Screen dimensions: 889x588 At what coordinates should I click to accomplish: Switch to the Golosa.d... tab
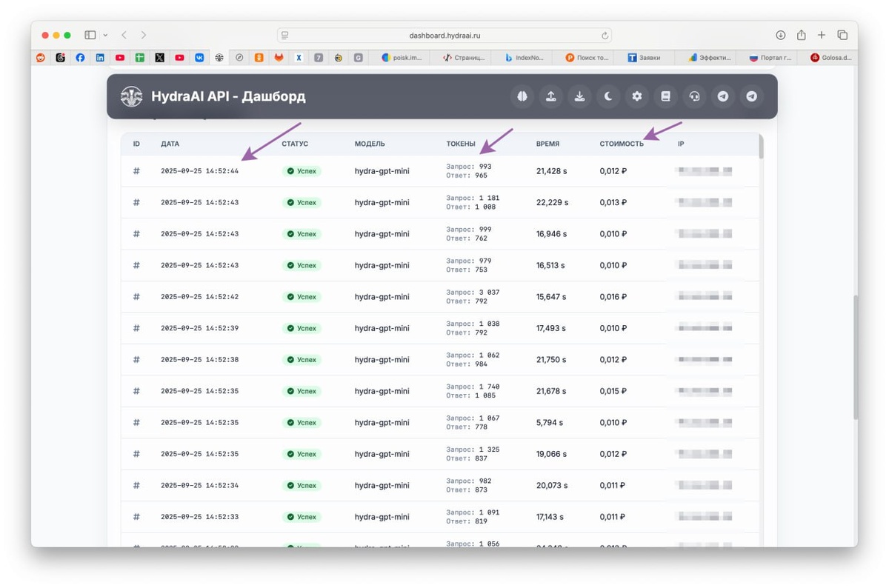pos(831,57)
